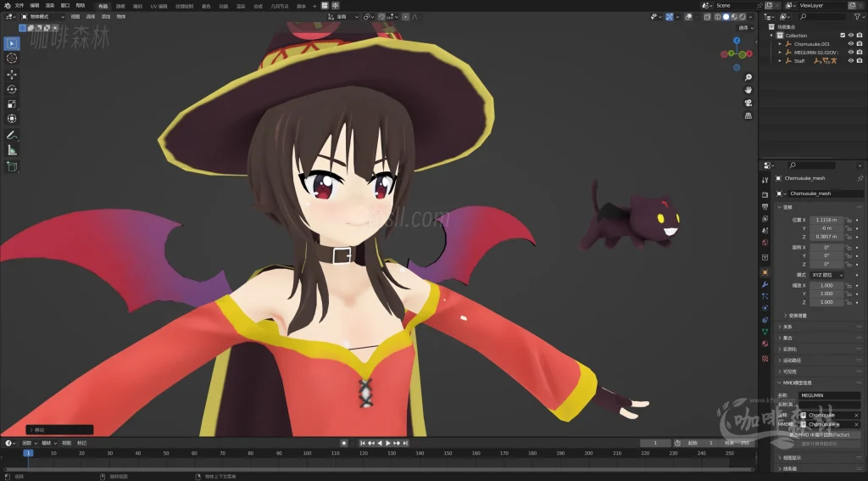The width and height of the screenshot is (868, 481).
Task: Pin the properties editor context
Action: [860, 178]
